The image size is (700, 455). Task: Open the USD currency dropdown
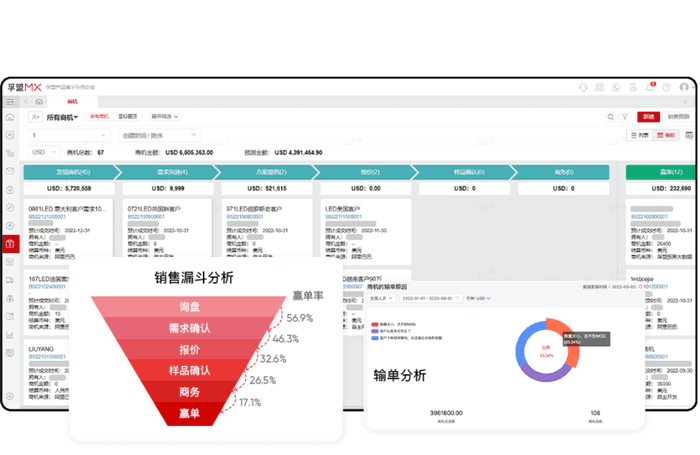(x=44, y=152)
